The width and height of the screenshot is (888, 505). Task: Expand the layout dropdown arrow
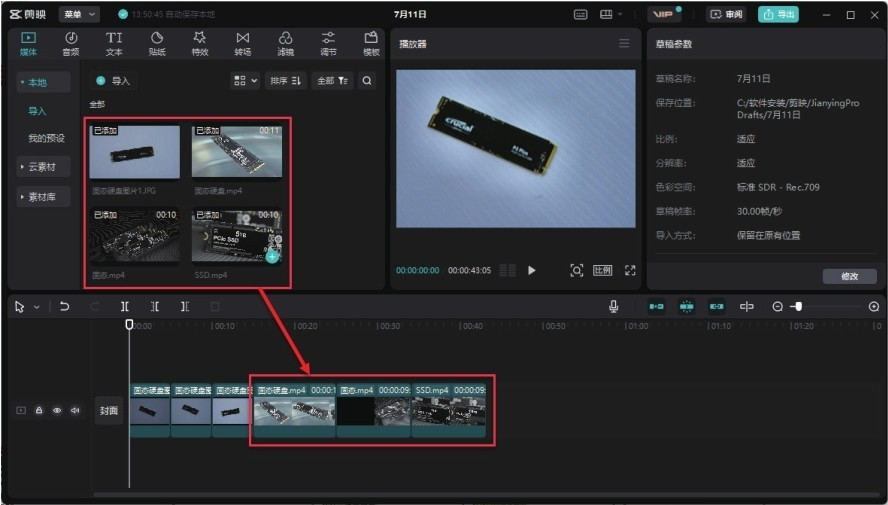click(620, 15)
